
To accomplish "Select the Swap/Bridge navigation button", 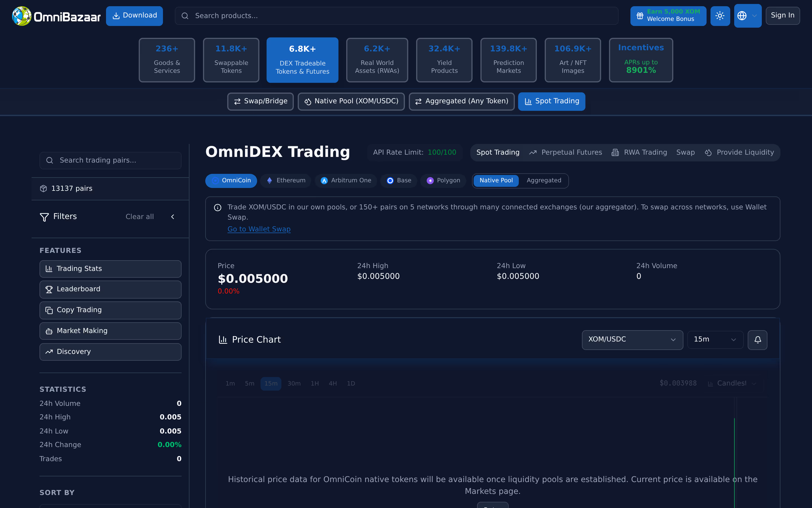I will click(x=261, y=102).
